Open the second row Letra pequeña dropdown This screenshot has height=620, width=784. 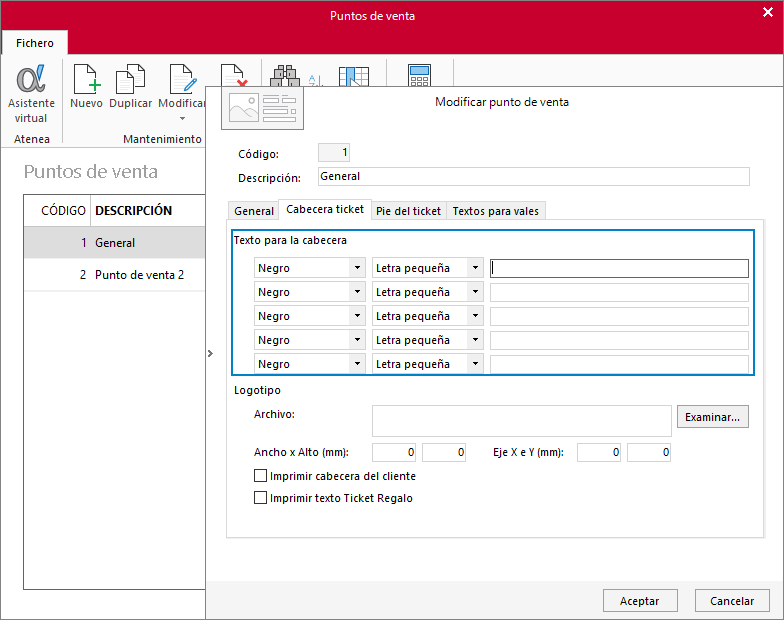pos(475,292)
